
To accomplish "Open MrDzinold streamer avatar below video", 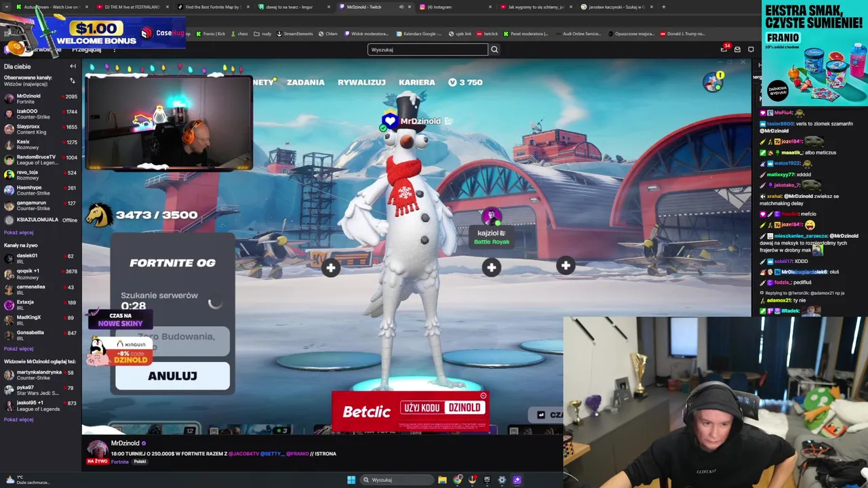I will coord(97,448).
